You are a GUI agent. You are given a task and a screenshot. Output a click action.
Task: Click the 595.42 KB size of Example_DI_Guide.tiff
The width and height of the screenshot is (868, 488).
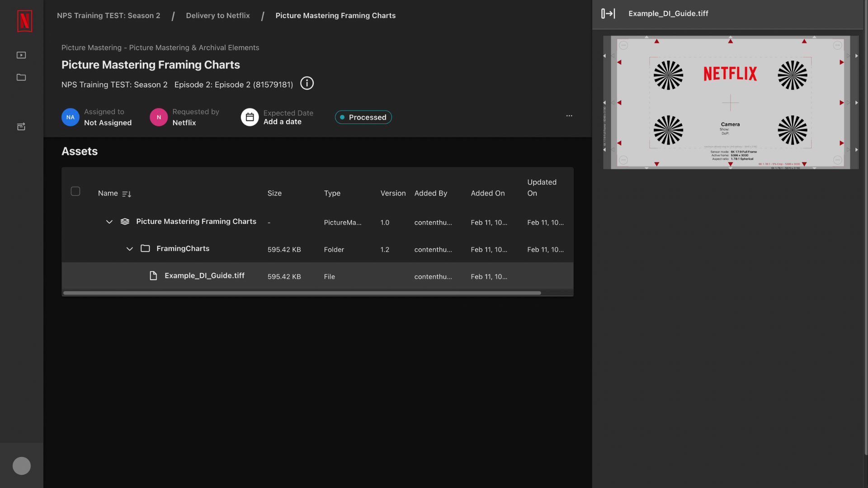tap(284, 277)
